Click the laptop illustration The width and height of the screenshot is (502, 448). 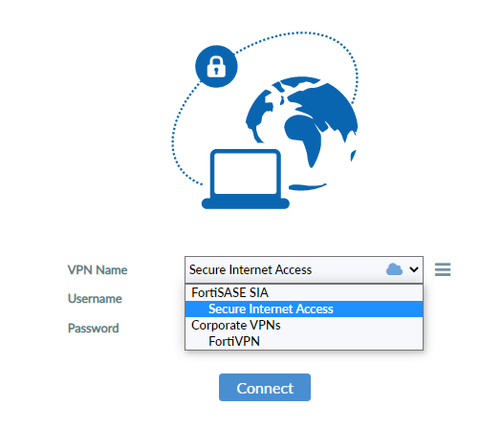[x=246, y=179]
